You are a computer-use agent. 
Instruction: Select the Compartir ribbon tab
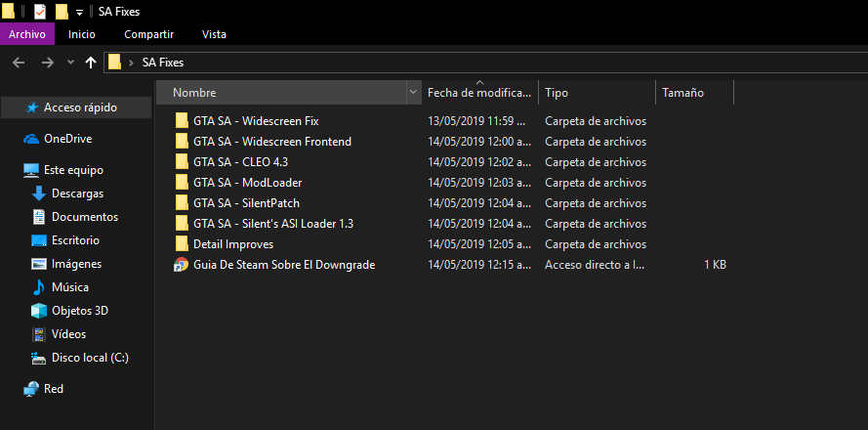tap(148, 34)
